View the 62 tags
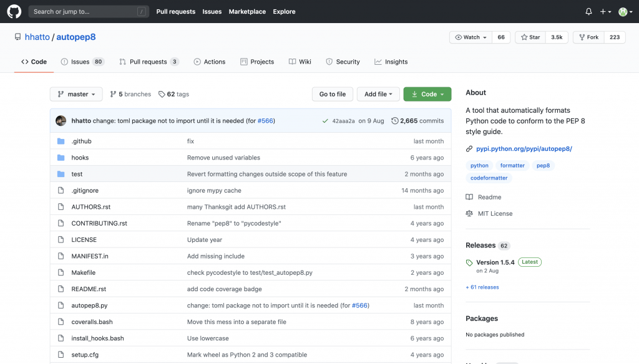The width and height of the screenshot is (639, 364). pyautogui.click(x=173, y=94)
